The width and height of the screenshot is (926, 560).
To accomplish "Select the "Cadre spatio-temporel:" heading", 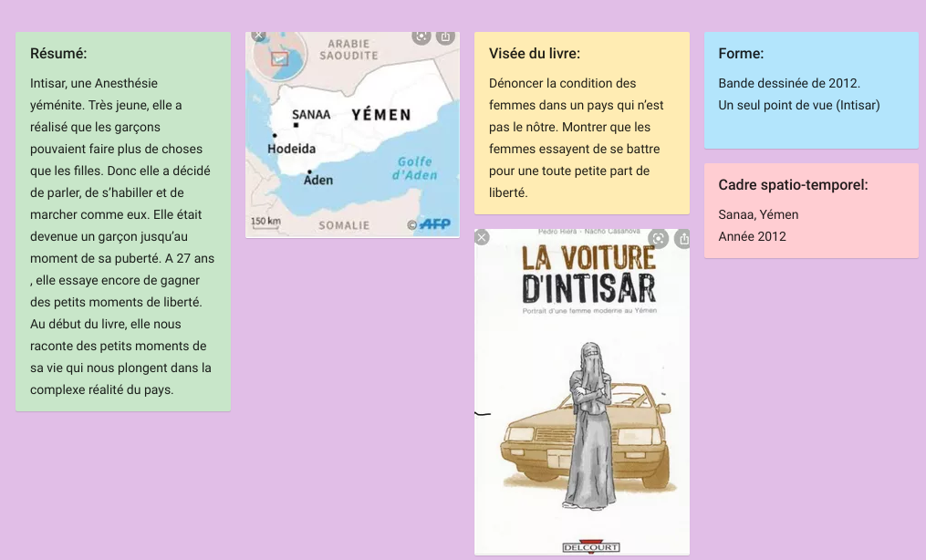I will tap(793, 185).
